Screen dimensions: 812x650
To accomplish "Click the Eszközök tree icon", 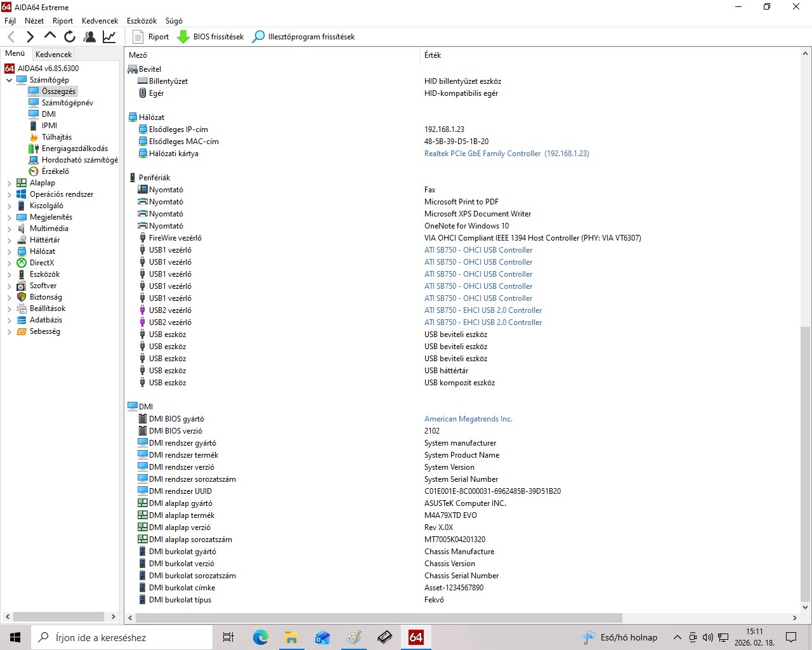I will pyautogui.click(x=22, y=274).
